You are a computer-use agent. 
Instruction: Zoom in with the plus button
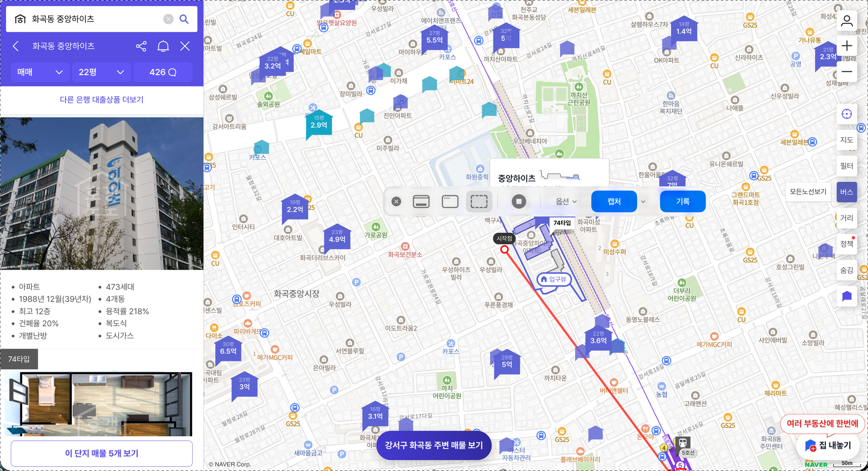coord(846,46)
